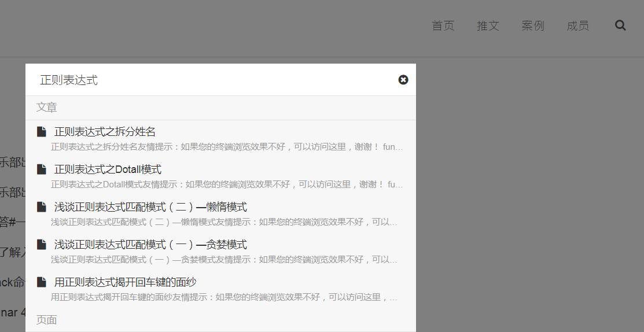Click the snippet under 用正则表达式揭开回车键的面纱
The width and height of the screenshot is (644, 332).
point(225,297)
